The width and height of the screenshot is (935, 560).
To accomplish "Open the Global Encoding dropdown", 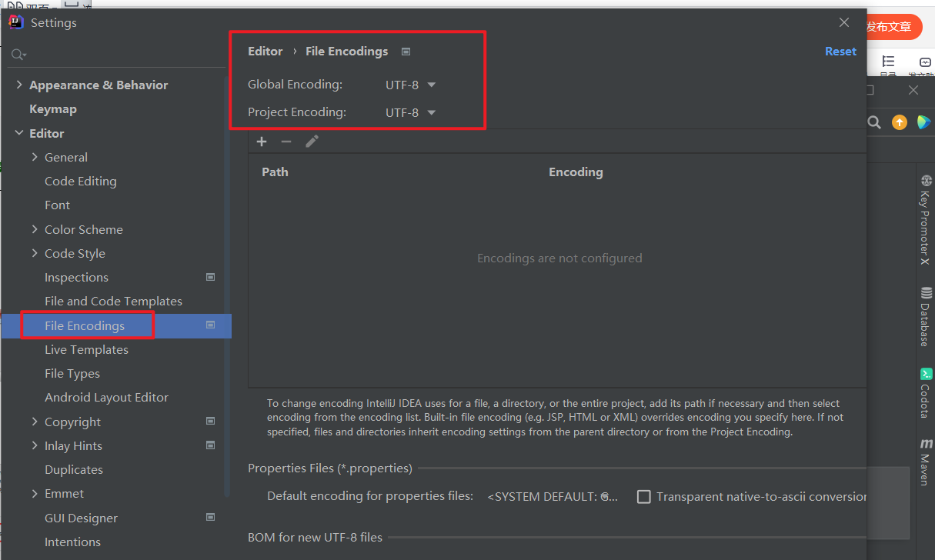I will click(x=411, y=85).
